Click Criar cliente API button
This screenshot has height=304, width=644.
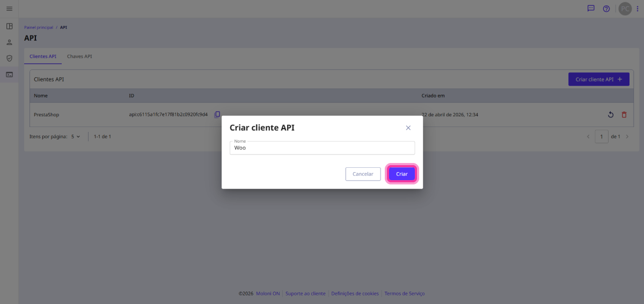[x=599, y=79]
